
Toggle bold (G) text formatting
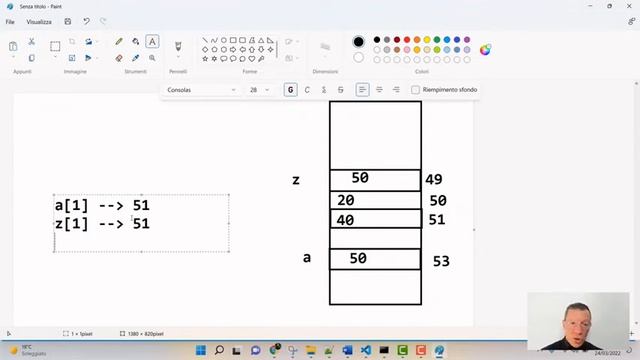pos(291,90)
